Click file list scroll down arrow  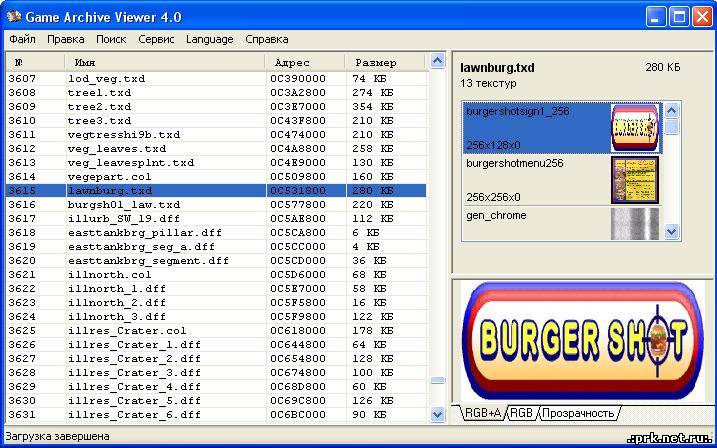pos(438,415)
